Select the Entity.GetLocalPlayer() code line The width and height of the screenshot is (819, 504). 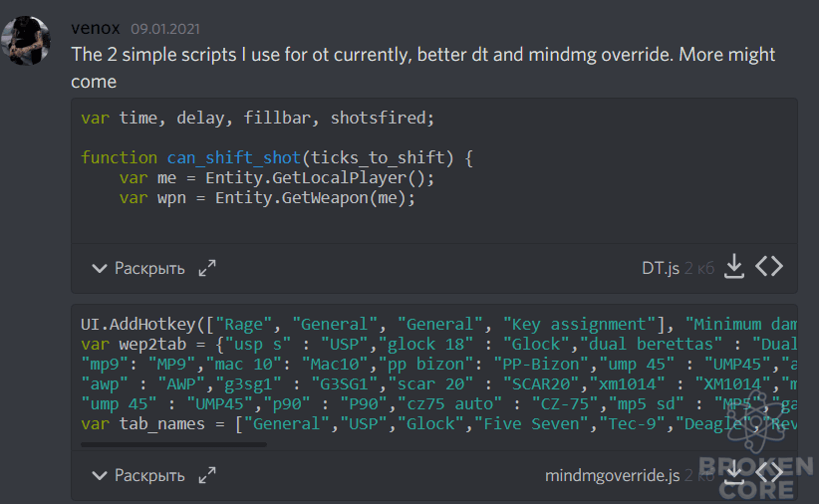(277, 177)
